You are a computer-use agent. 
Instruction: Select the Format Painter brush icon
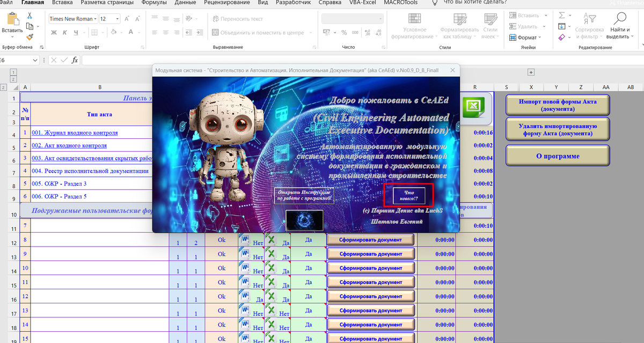pyautogui.click(x=30, y=36)
